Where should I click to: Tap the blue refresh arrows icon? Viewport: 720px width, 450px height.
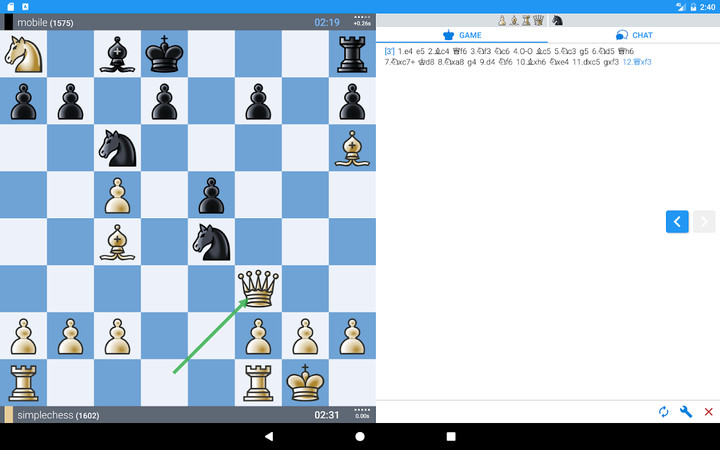pyautogui.click(x=663, y=411)
